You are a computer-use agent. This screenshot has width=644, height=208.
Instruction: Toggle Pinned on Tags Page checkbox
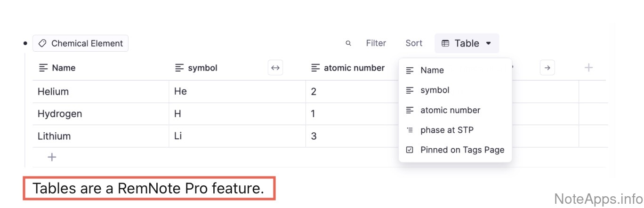click(x=410, y=150)
